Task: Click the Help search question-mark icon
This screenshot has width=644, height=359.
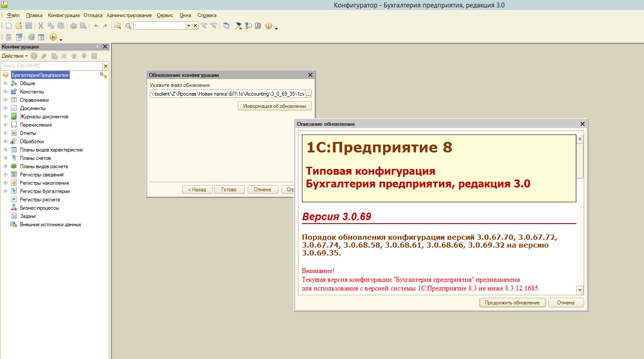Action: click(249, 26)
